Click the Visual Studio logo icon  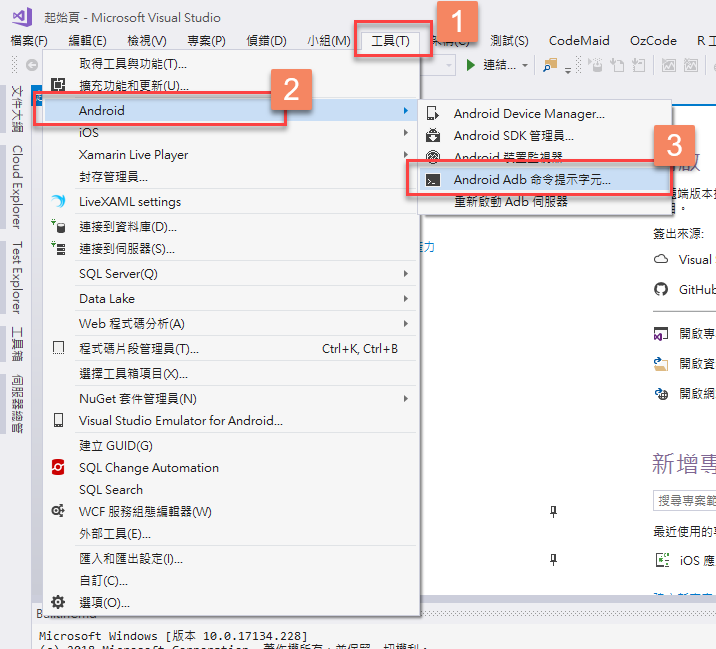(x=22, y=17)
